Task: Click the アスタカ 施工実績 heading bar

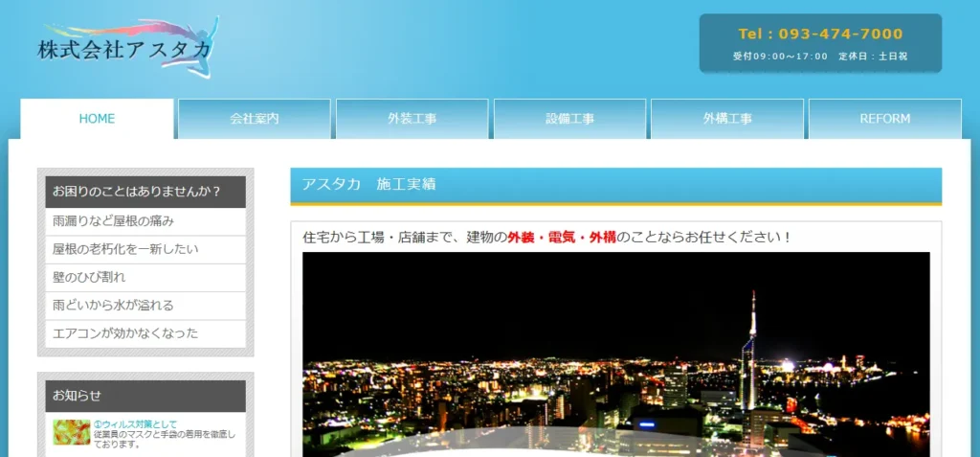Action: (x=615, y=184)
